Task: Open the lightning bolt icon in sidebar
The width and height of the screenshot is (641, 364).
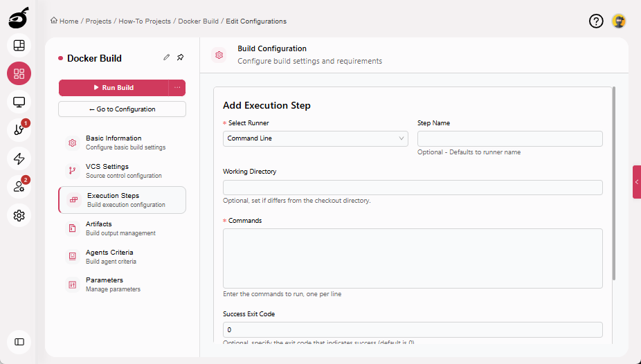Action: coord(19,158)
